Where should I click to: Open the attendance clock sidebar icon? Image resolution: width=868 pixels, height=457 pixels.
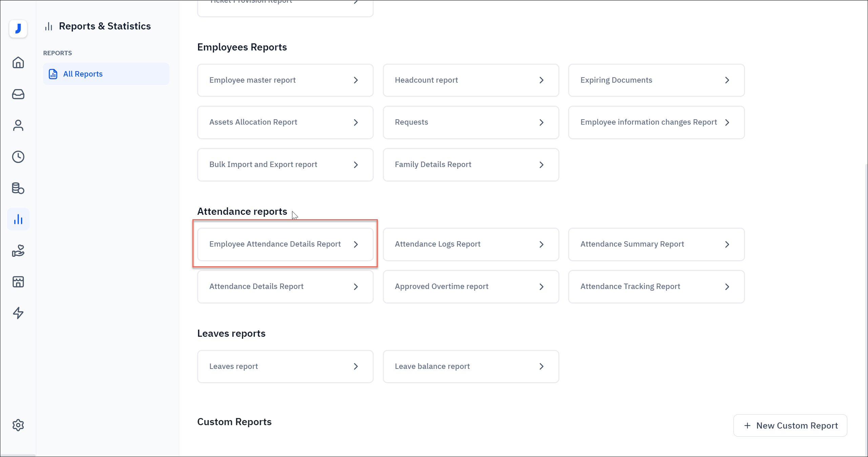(18, 157)
